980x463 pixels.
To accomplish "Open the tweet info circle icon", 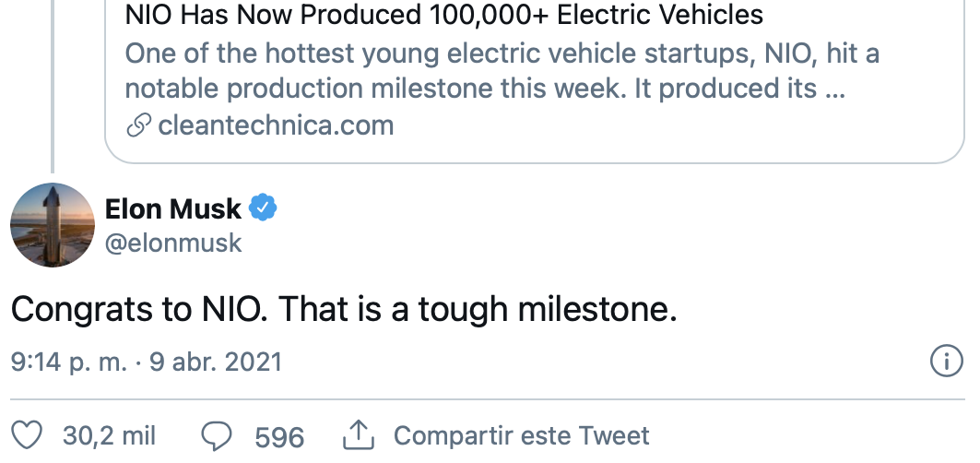I will tap(947, 362).
